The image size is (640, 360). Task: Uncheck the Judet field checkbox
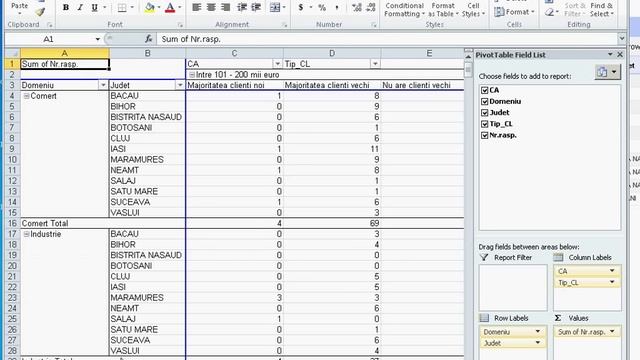click(484, 113)
